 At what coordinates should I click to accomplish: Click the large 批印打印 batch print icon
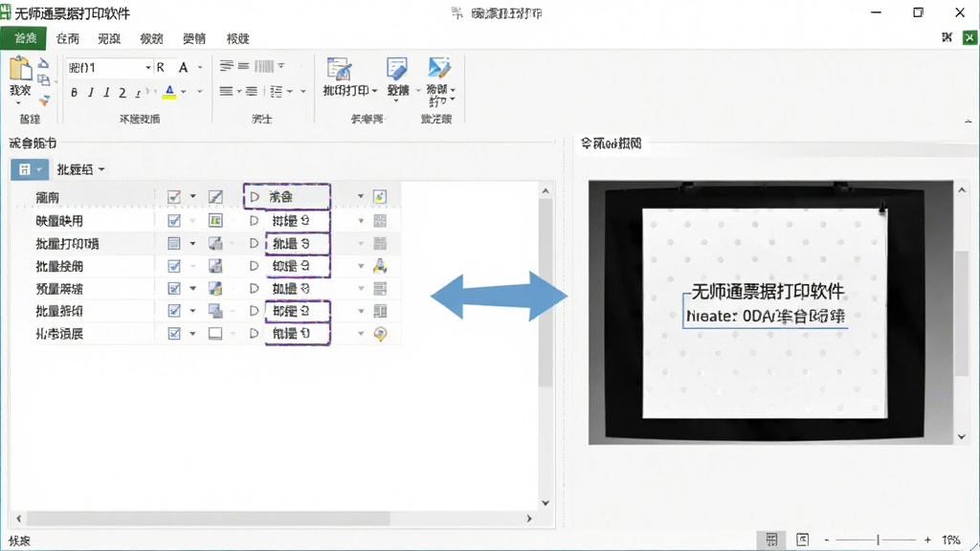340,69
